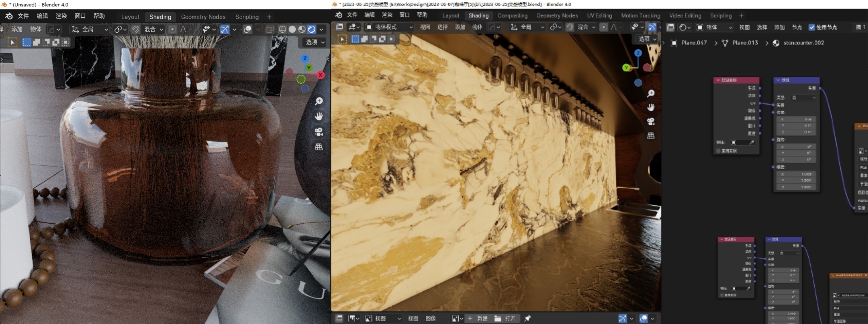
Task: Open the UV Editing workspace tab
Action: pyautogui.click(x=599, y=16)
